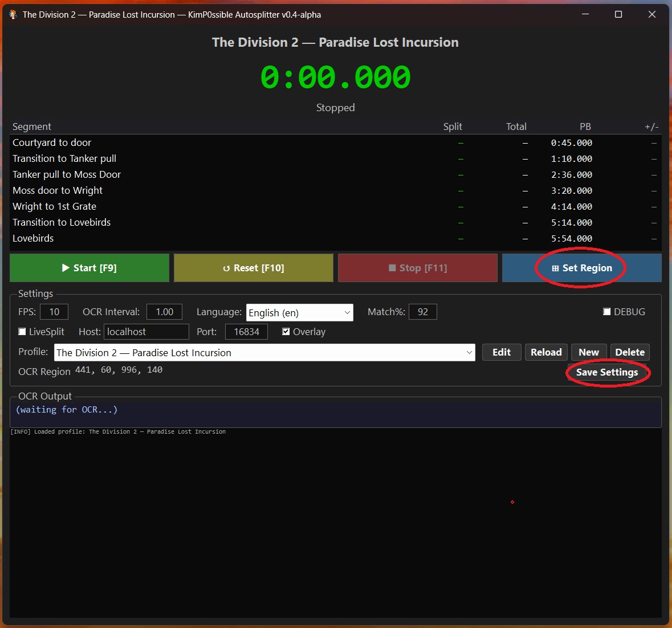Image resolution: width=672 pixels, height=628 pixels.
Task: Click the OCR Region coordinates value
Action: pyautogui.click(x=119, y=370)
